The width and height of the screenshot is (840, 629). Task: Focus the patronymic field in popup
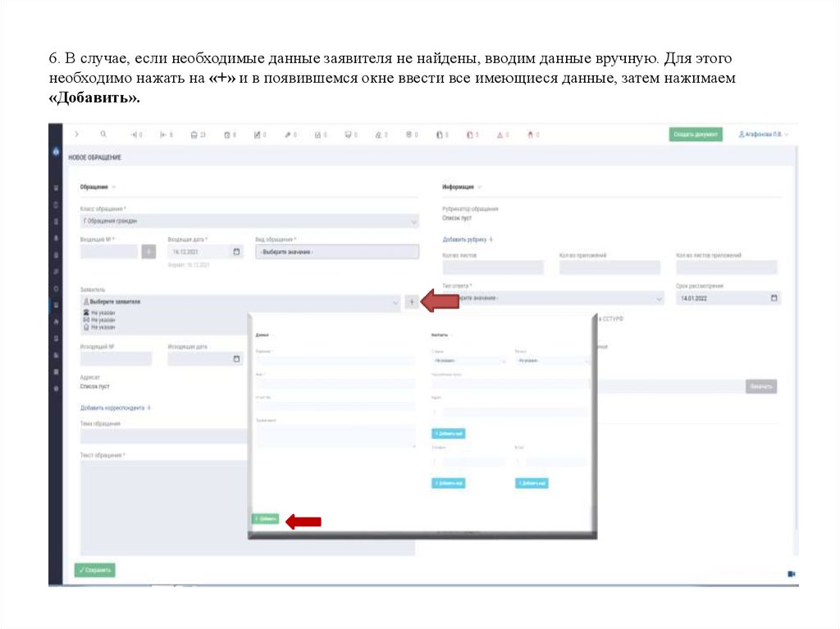click(336, 407)
